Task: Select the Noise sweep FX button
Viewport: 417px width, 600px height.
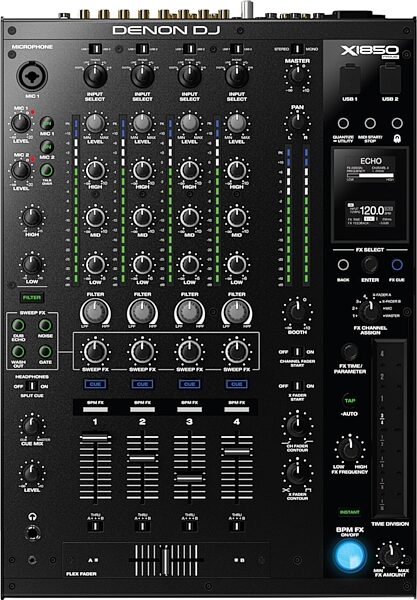Action: [x=45, y=326]
